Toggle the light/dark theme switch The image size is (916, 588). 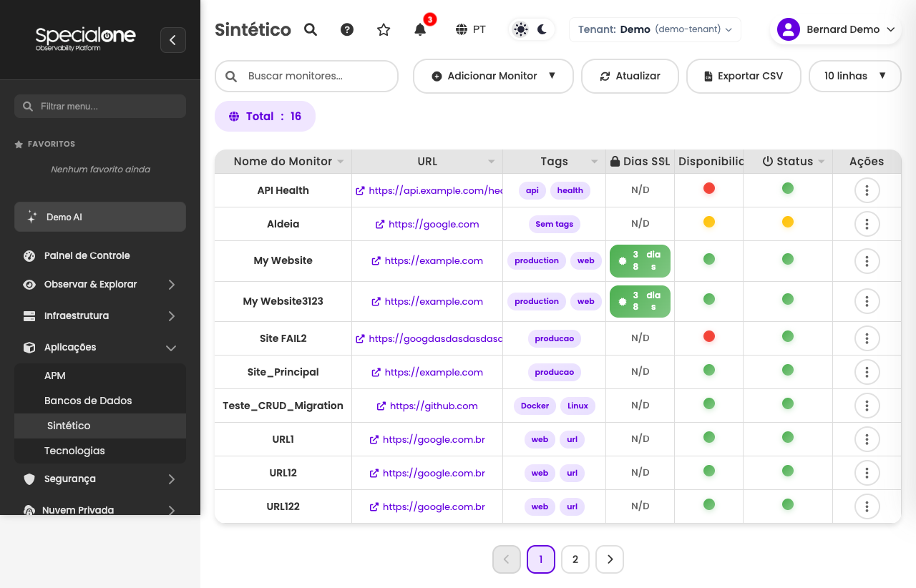(532, 29)
